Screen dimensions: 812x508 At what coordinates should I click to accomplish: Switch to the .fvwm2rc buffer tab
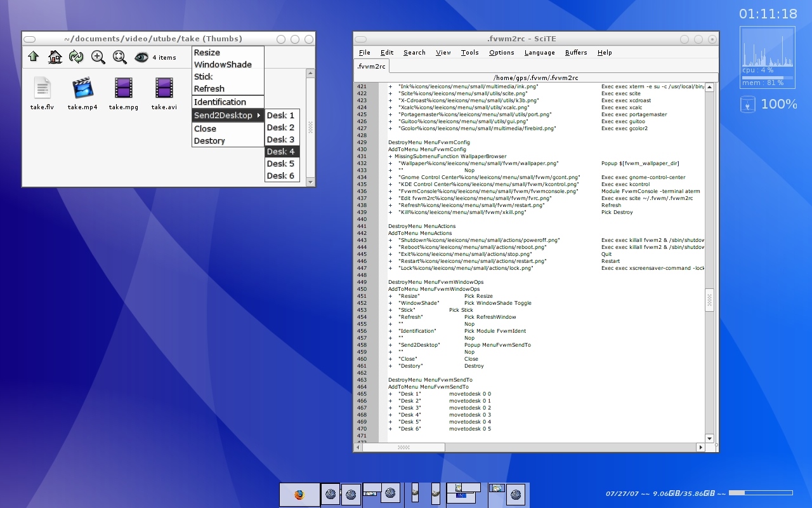point(371,66)
